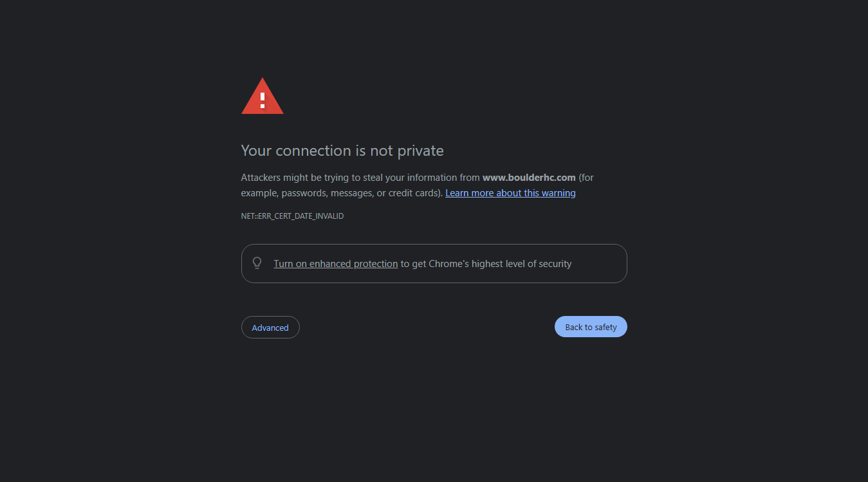Click the word connection in the heading
The image size is (868, 482).
coord(313,151)
